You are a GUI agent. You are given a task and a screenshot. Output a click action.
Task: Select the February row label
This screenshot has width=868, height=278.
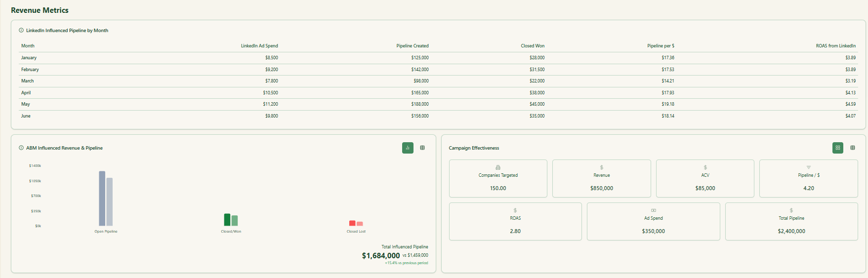coord(30,70)
